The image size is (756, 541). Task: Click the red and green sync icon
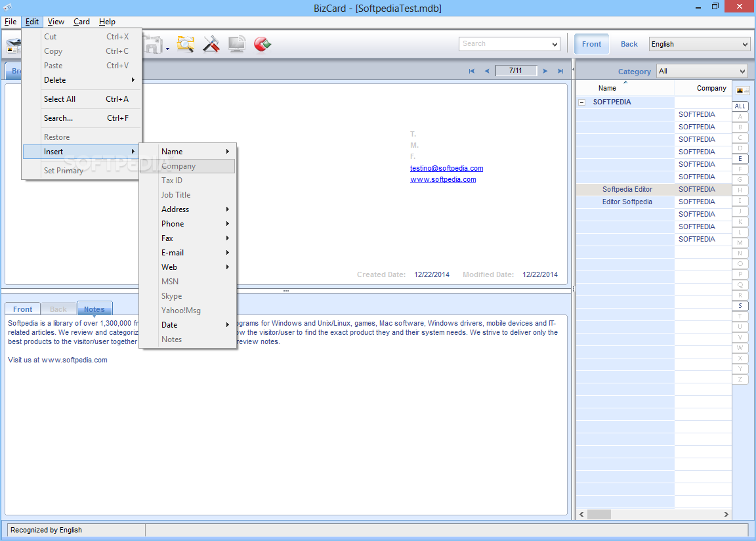point(262,44)
